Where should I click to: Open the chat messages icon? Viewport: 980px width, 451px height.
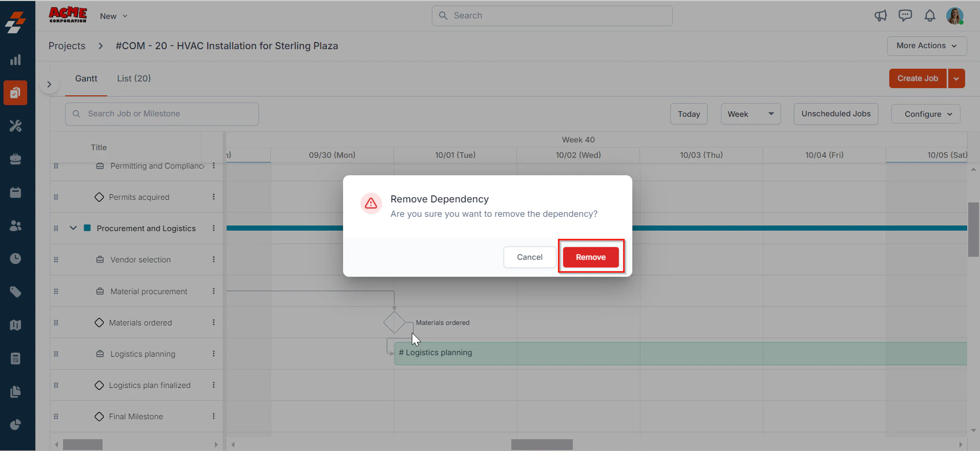click(x=905, y=16)
